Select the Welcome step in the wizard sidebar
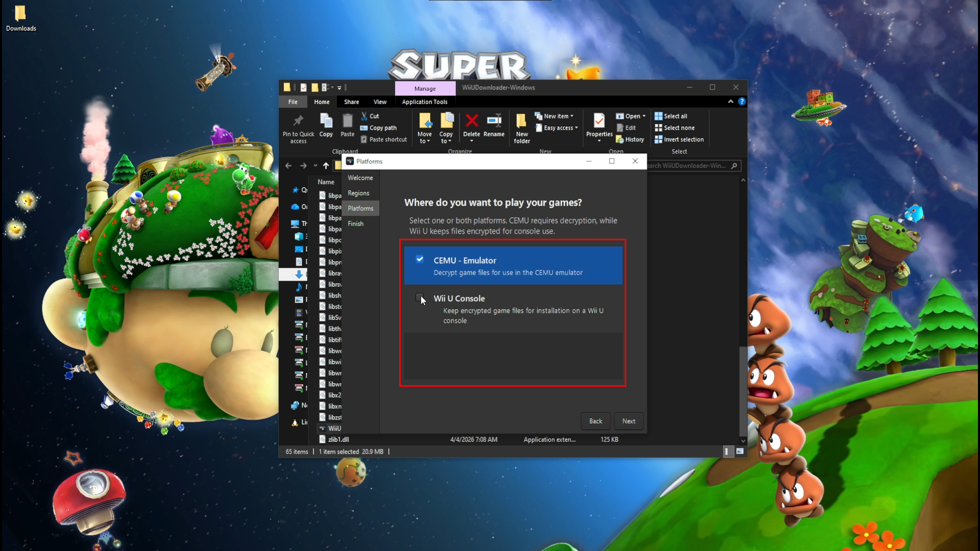This screenshot has height=551, width=980. tap(360, 178)
